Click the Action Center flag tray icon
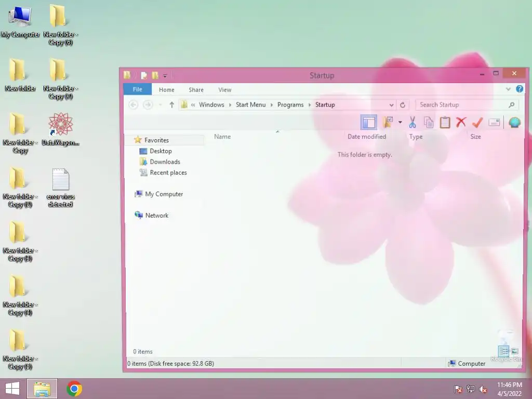Screen dimensions: 532x399 (x=458, y=389)
